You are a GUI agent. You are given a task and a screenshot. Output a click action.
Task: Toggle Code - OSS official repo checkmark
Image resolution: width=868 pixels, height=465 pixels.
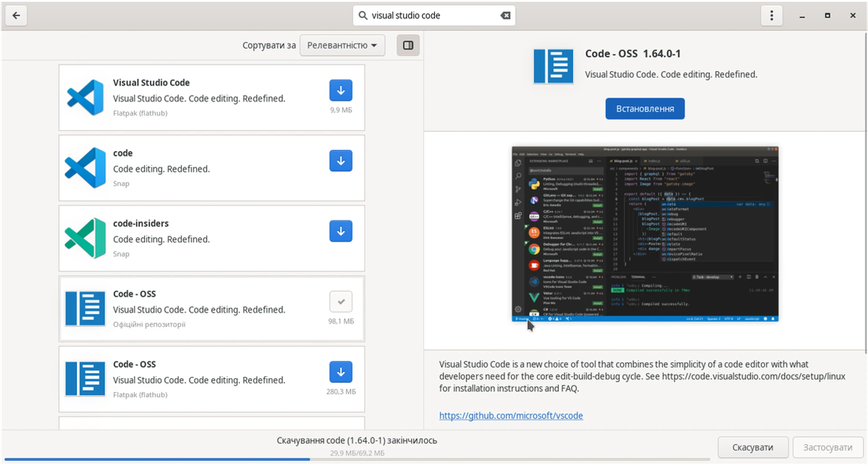click(x=341, y=301)
